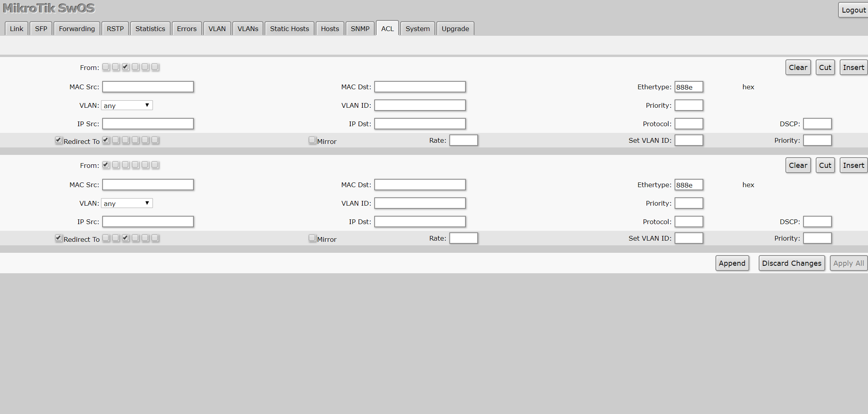
Task: Switch to the SFP tab
Action: [x=41, y=29]
